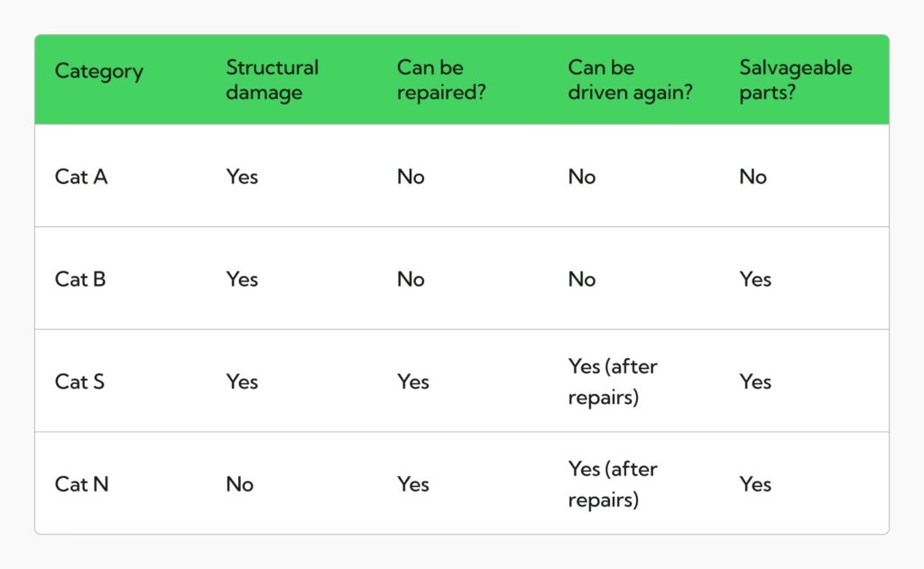Click the Cat S row label
This screenshot has height=569, width=924.
pyautogui.click(x=79, y=381)
